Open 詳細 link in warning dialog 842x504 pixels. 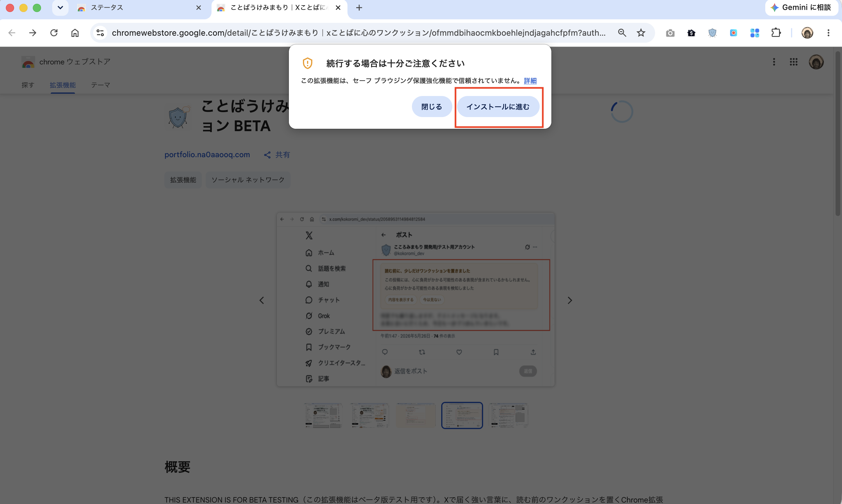[530, 80]
